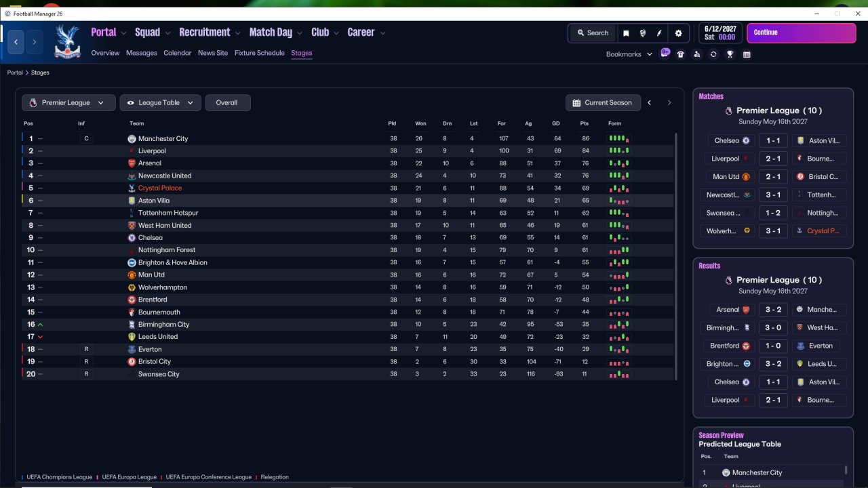This screenshot has width=868, height=488.
Task: Open the Brentford 1 - 0 result score
Action: click(773, 346)
